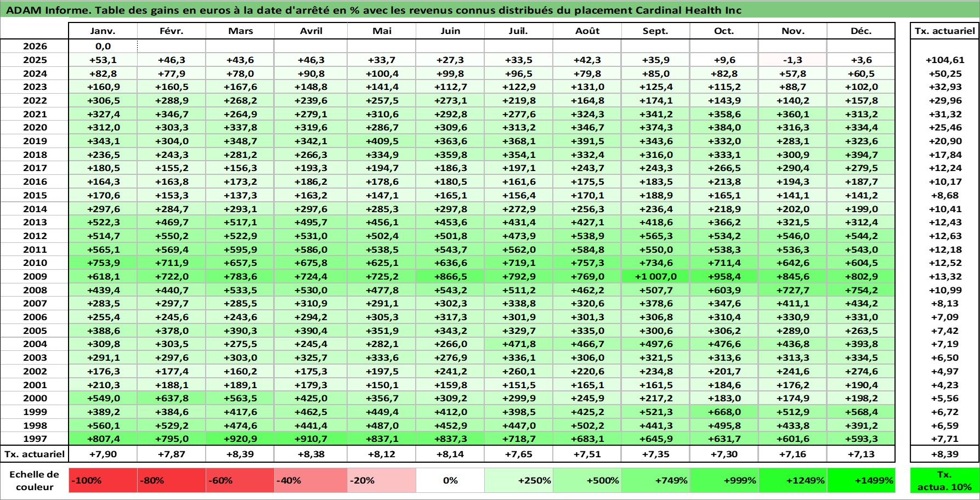Click the -60% color scale swatch
This screenshot has width=980, height=500.
coord(240,480)
